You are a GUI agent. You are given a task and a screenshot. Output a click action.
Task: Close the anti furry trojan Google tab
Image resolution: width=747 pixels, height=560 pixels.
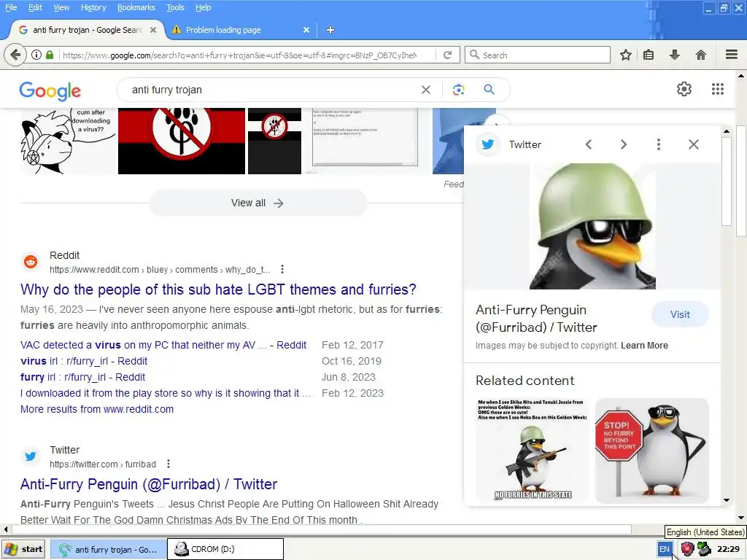pyautogui.click(x=153, y=30)
